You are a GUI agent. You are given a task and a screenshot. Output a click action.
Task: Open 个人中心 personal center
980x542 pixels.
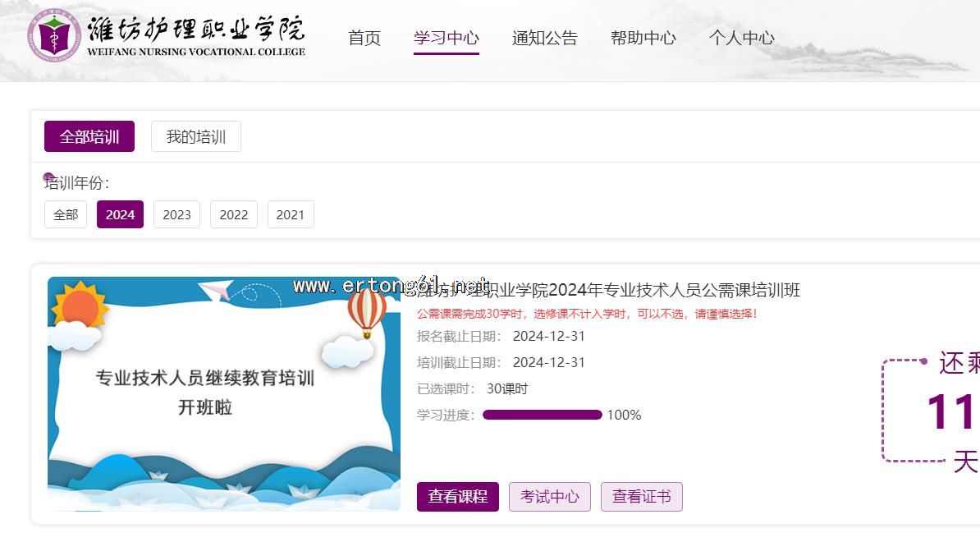(x=741, y=38)
